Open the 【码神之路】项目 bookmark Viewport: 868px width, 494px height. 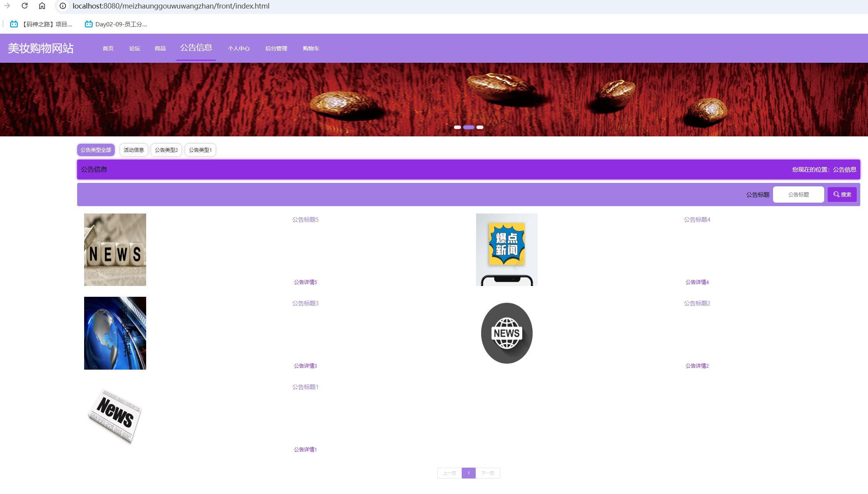point(41,24)
